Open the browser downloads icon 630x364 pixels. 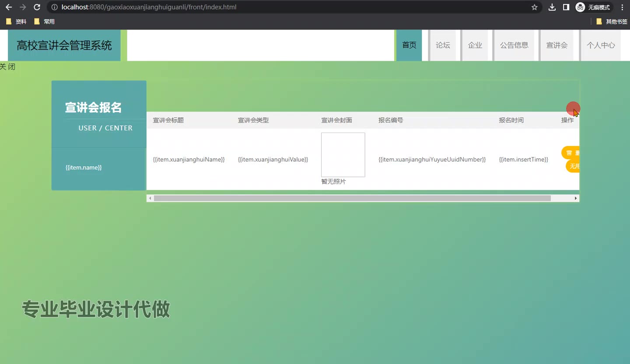pos(552,7)
